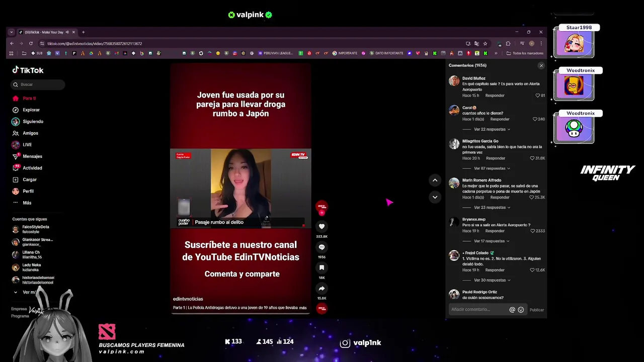644x362 pixels.
Task: Like Frejol Colado's comment
Action: [x=532, y=270]
